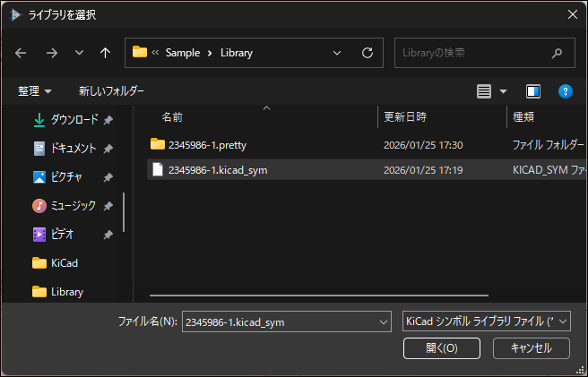Click the search magnifier icon
The height and width of the screenshot is (377, 588).
pyautogui.click(x=558, y=53)
